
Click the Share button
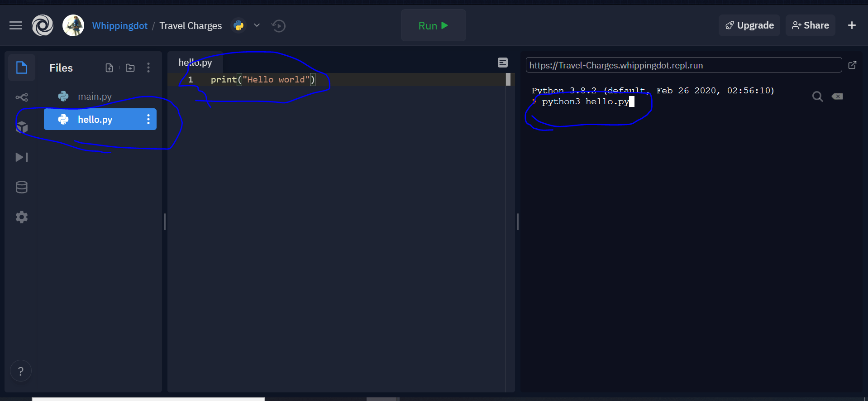click(810, 25)
